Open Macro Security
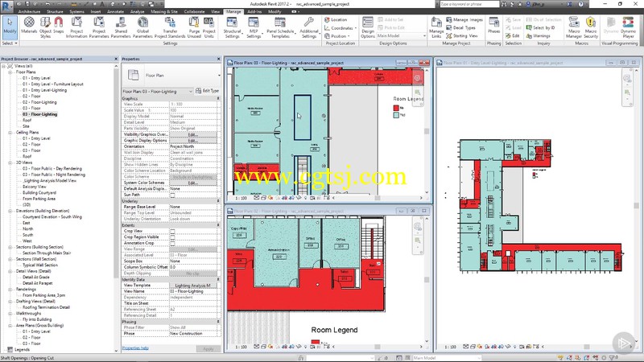Viewport: 644px width, 362px height. 591,27
